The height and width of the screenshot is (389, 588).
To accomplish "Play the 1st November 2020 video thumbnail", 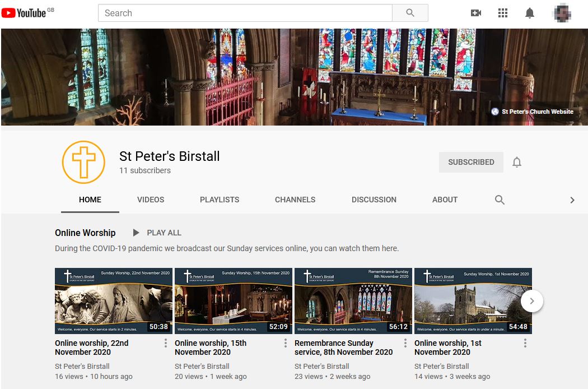I will [x=473, y=301].
